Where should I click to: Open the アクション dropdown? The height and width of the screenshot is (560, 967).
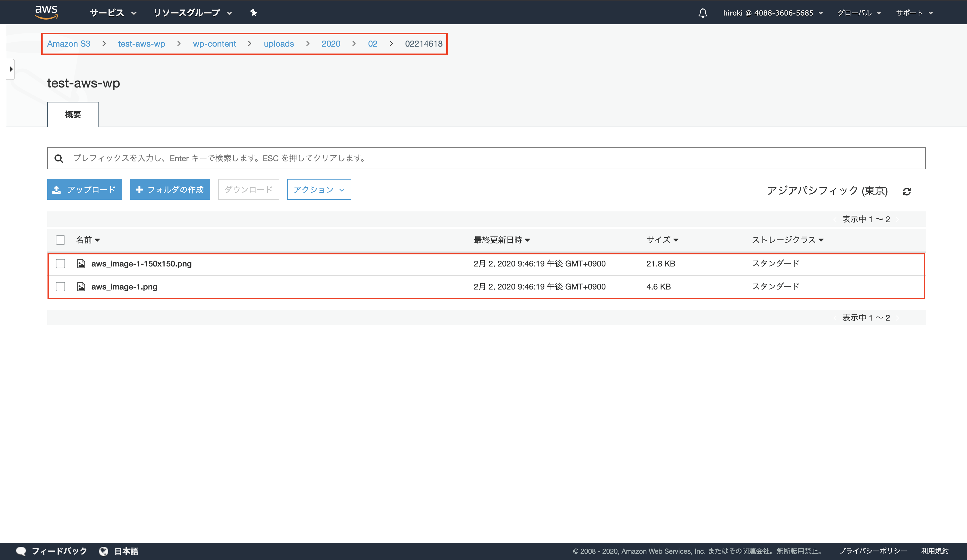tap(318, 189)
